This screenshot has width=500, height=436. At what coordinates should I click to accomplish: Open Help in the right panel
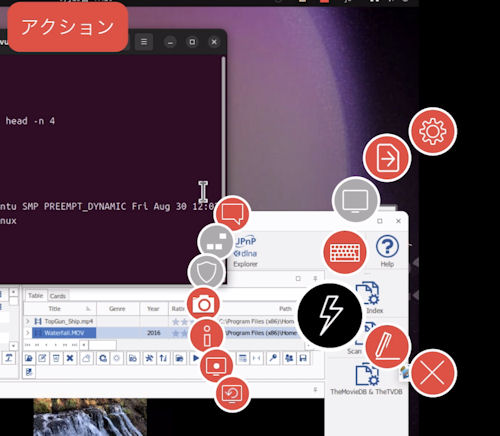click(387, 251)
